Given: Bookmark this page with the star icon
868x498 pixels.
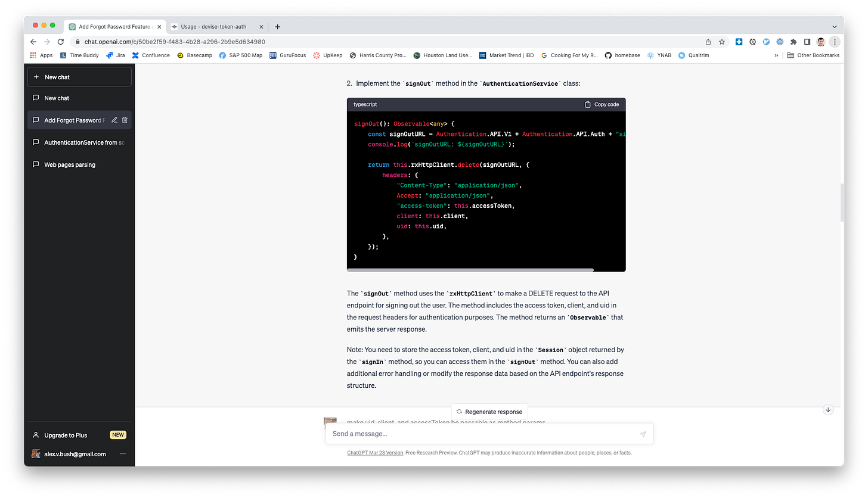Looking at the screenshot, I should point(722,42).
